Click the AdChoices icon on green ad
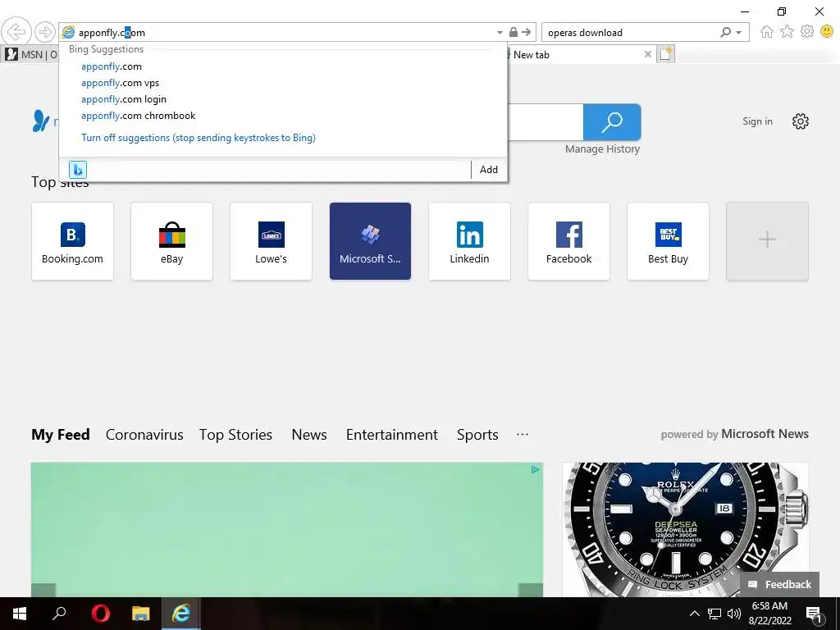Screen dimensions: 840x630 pos(535,470)
